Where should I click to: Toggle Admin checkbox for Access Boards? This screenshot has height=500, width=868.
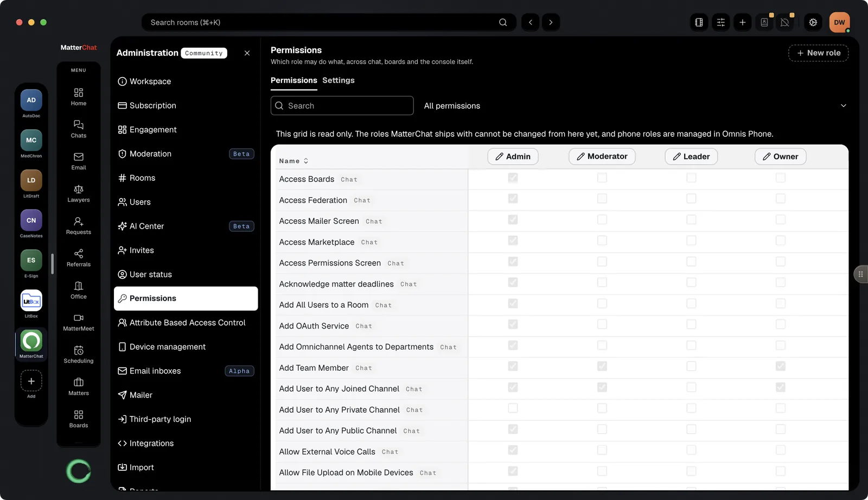point(513,178)
